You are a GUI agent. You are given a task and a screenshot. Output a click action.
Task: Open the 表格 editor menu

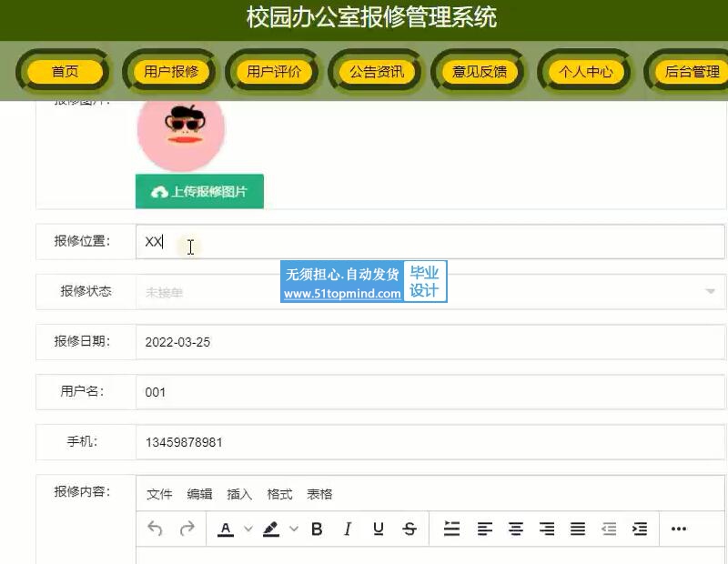click(319, 494)
